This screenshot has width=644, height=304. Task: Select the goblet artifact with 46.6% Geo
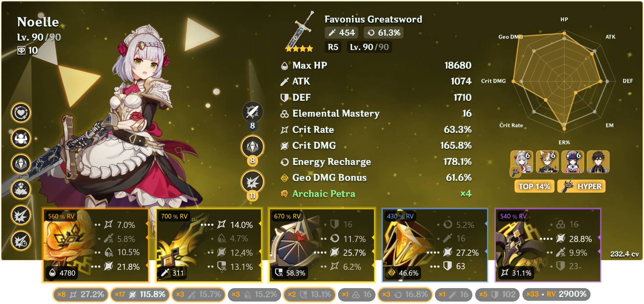pyautogui.click(x=435, y=245)
